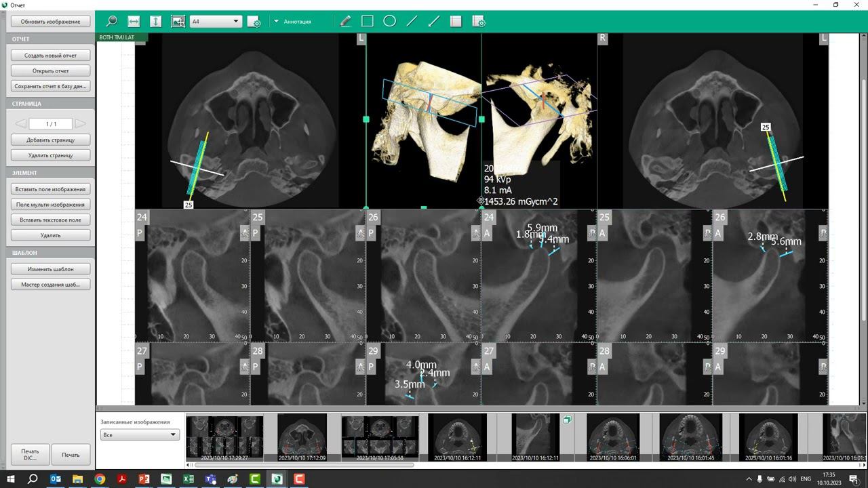Click the 94 kVp exposure text
The height and width of the screenshot is (488, 868).
(498, 179)
